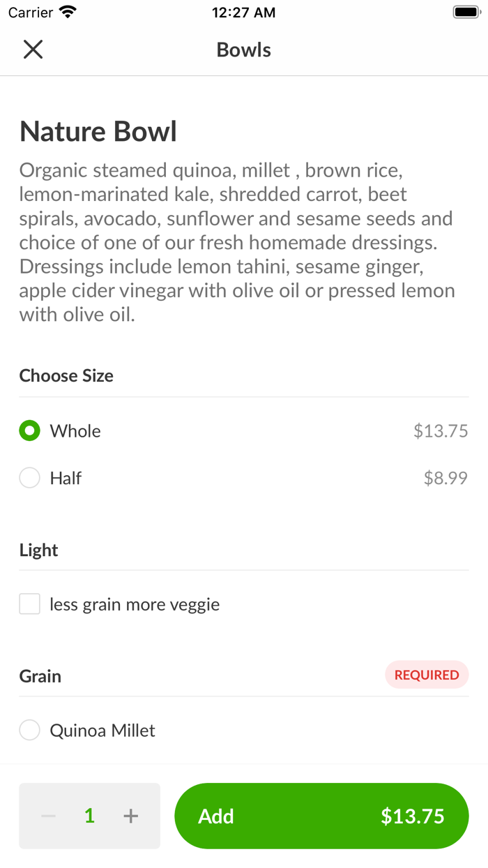Tap the REQUIRED badge next to Grain
The height and width of the screenshot is (868, 488).
(x=427, y=675)
